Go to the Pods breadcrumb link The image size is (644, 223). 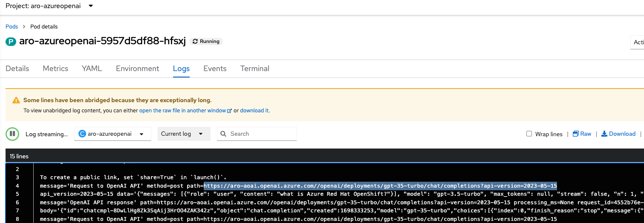(12, 26)
